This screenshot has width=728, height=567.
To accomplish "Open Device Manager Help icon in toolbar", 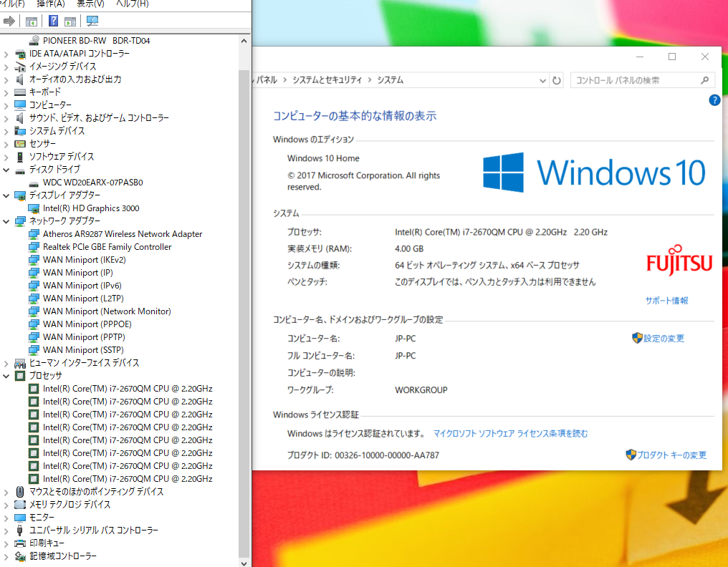I will point(53,21).
